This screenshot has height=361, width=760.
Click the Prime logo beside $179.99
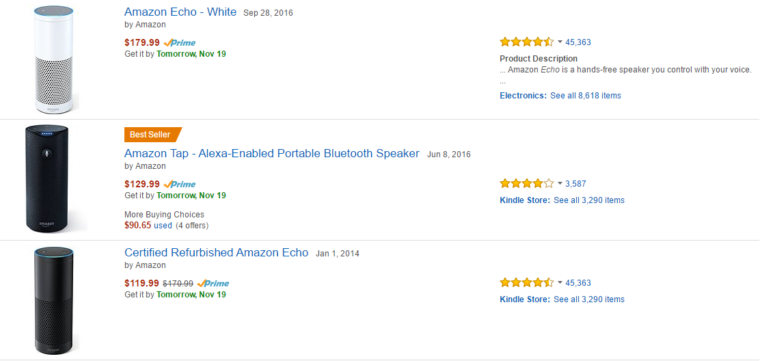(x=180, y=43)
